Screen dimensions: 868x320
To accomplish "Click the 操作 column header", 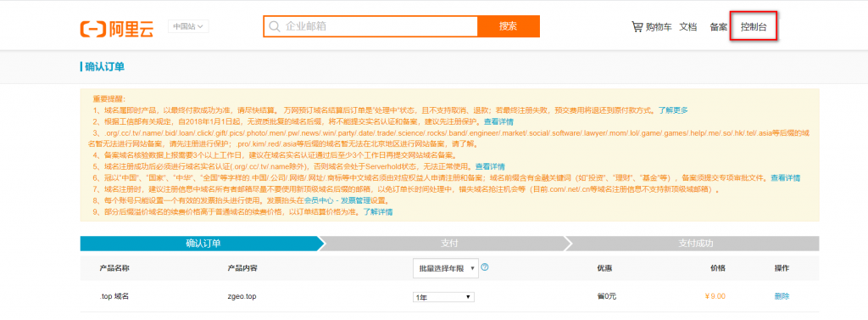I will (782, 268).
